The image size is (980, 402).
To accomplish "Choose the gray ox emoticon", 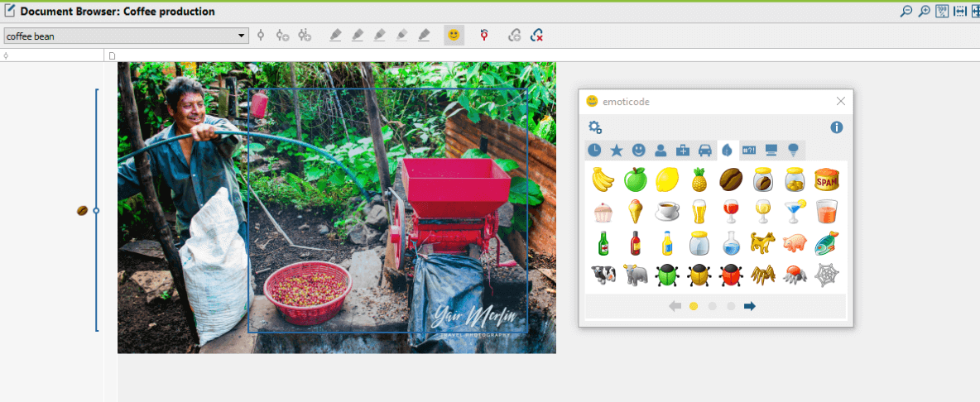I will click(635, 275).
